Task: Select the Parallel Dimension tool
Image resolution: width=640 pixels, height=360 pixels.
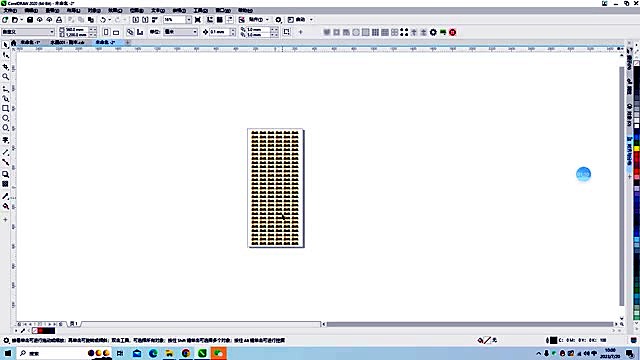Action: [x=5, y=152]
